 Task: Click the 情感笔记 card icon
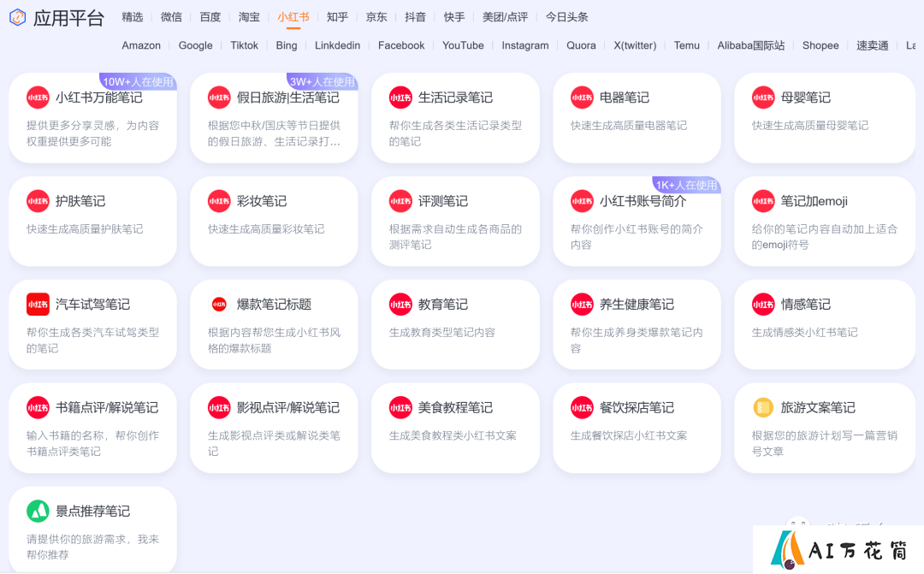click(x=763, y=305)
